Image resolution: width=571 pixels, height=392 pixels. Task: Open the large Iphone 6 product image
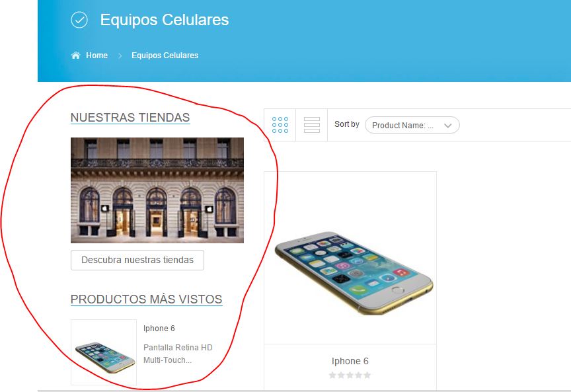(x=350, y=258)
